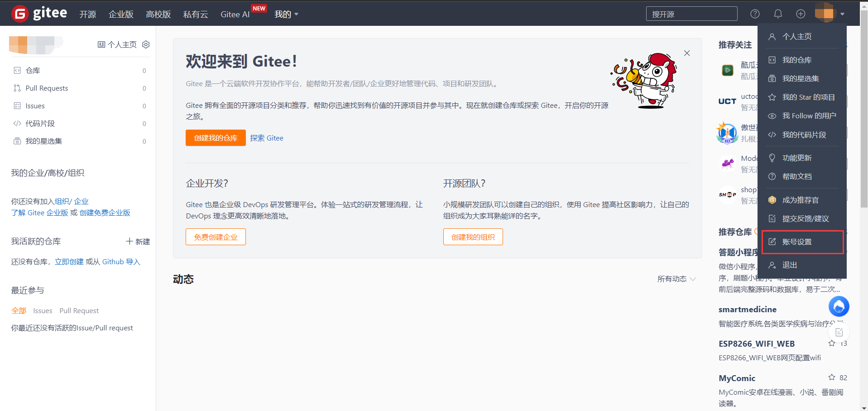Screen dimensions: 868x411
Task: Click the 新建 plus button for repositories
Action: tap(138, 242)
